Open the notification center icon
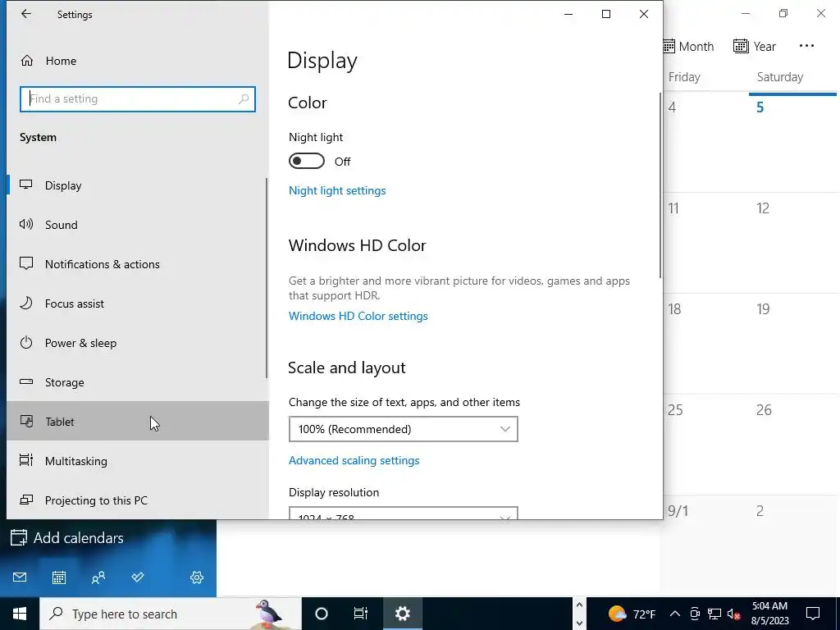Screen dimensions: 840x630 (x=813, y=614)
